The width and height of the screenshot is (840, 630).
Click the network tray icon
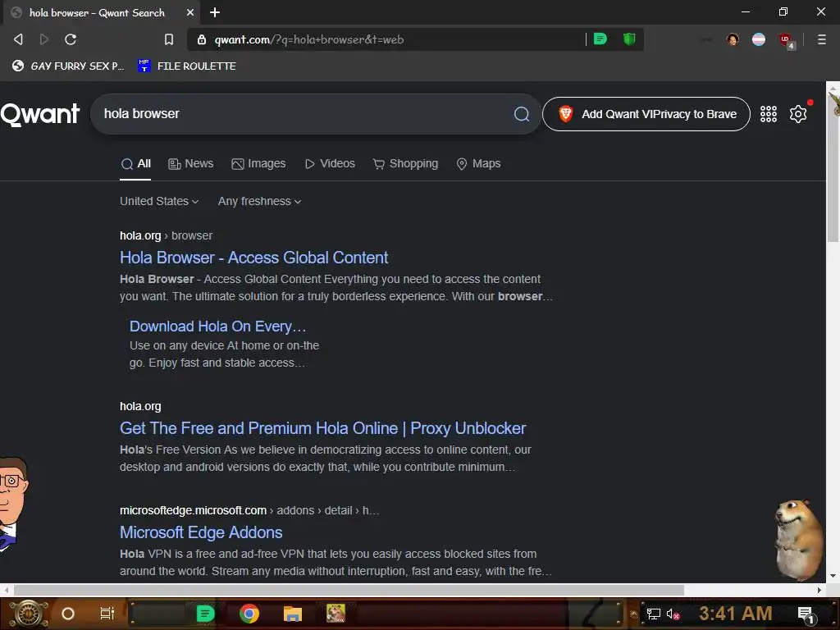coord(653,614)
